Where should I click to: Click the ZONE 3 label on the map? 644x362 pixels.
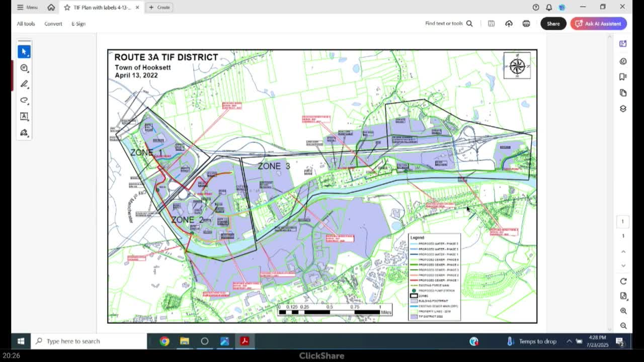(274, 166)
